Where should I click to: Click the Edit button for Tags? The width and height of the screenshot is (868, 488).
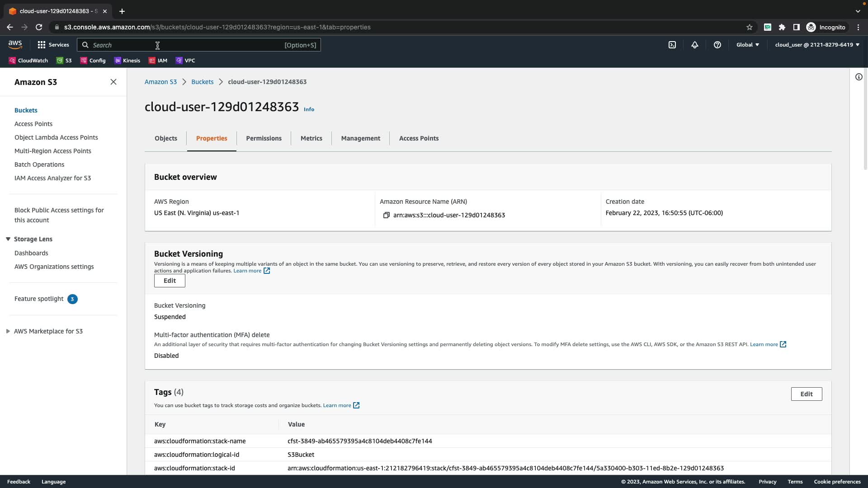[806, 394]
